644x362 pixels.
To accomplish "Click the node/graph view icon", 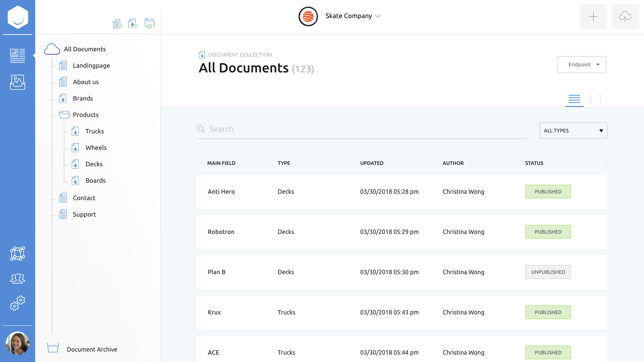I will (17, 254).
